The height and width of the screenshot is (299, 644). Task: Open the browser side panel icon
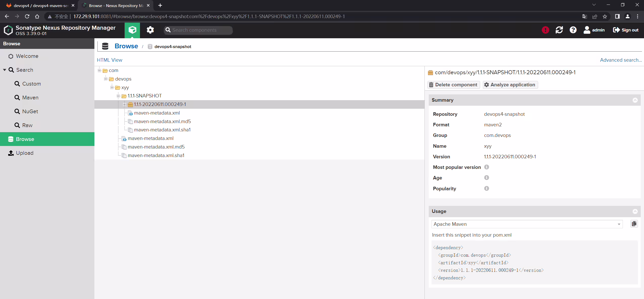coord(617,16)
